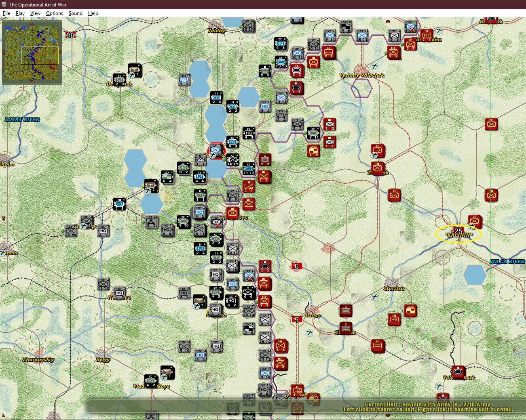The height and width of the screenshot is (420, 526).
Task: Select the gray infantry counter 16 20
Action: click(x=71, y=231)
